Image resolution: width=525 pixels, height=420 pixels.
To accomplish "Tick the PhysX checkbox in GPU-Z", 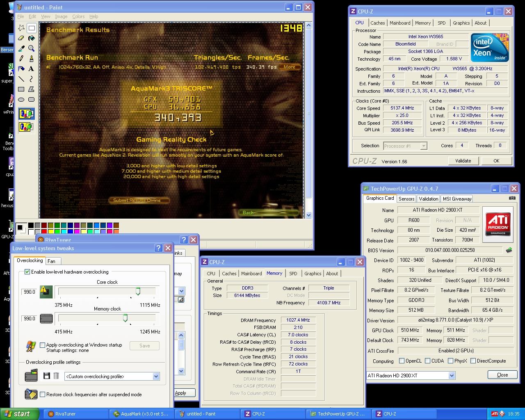I will click(451, 361).
